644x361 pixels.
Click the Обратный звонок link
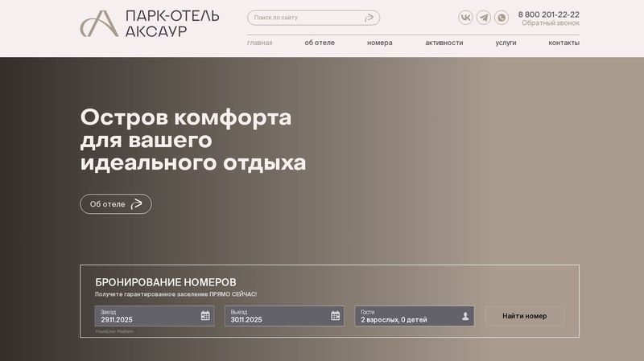[x=550, y=23]
